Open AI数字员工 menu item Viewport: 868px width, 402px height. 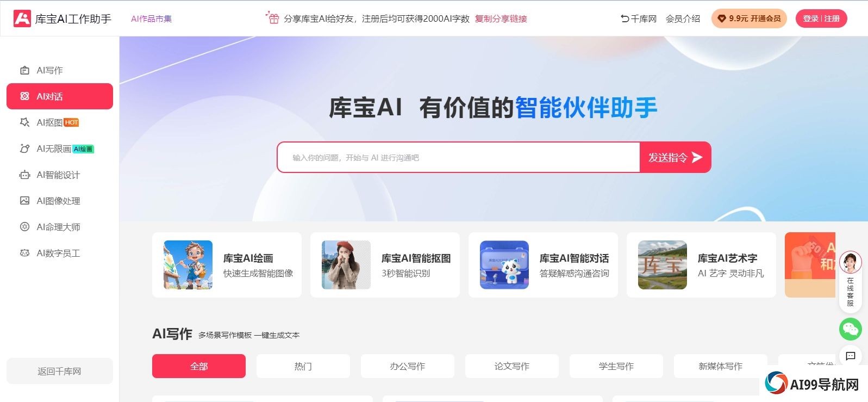[x=60, y=253]
